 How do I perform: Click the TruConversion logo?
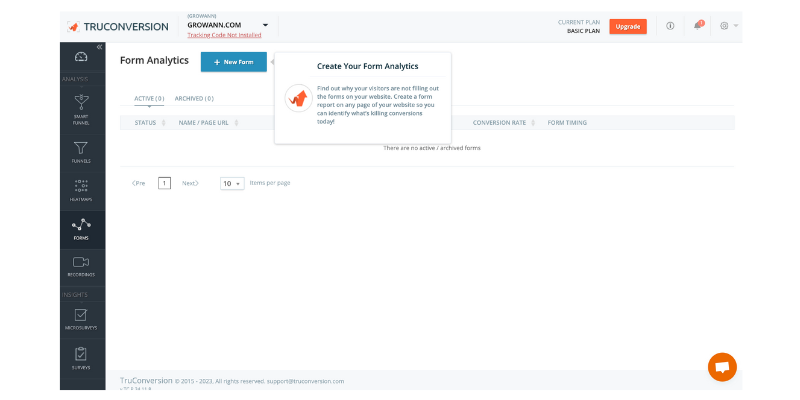[118, 27]
